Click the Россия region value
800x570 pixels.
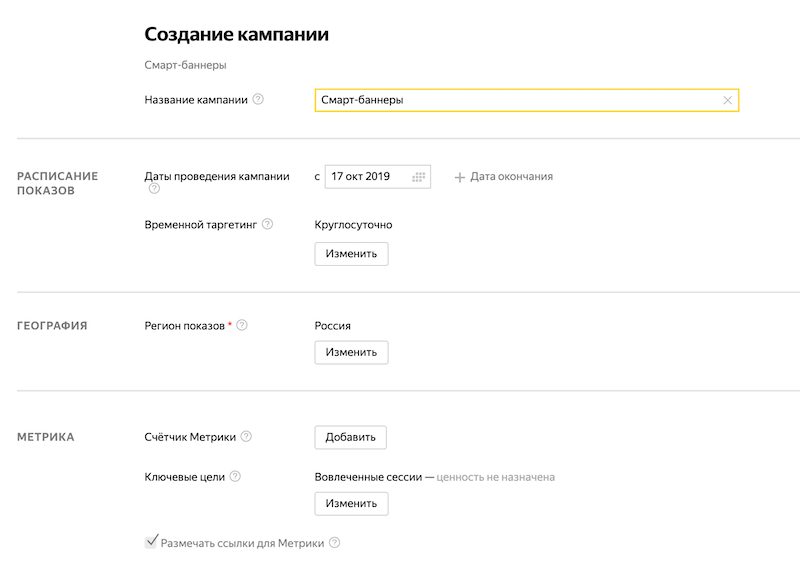332,325
